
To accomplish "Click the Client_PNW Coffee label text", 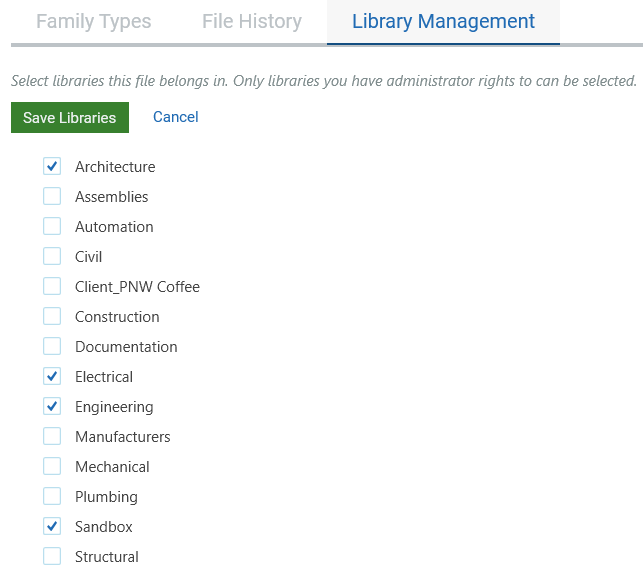I will pyautogui.click(x=137, y=287).
